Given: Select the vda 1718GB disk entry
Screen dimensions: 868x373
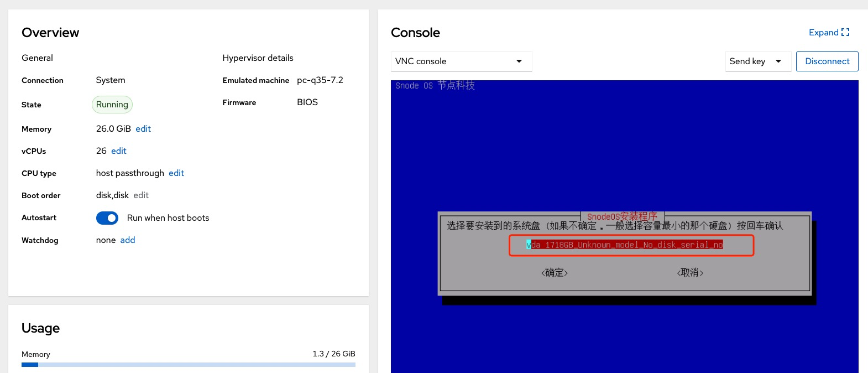Looking at the screenshot, I should pyautogui.click(x=625, y=245).
